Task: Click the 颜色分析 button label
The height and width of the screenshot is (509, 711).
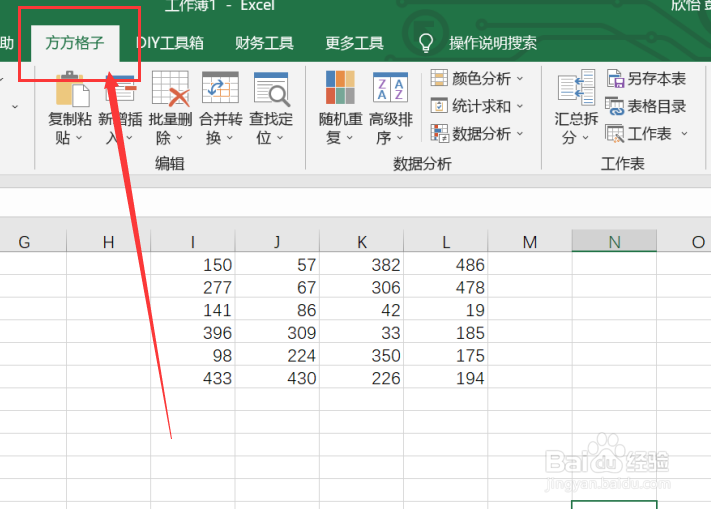Action: [x=481, y=78]
